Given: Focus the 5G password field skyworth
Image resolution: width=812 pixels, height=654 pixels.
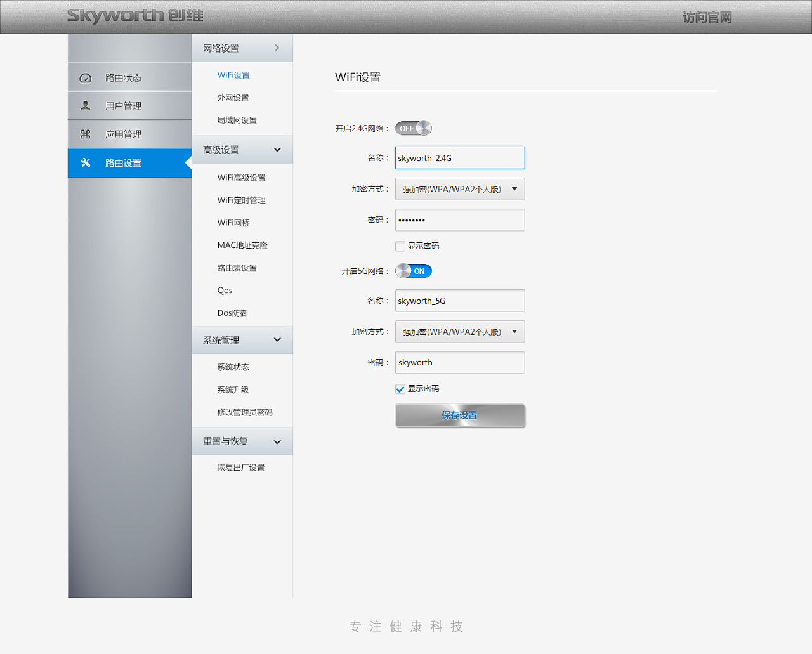Looking at the screenshot, I should 460,363.
